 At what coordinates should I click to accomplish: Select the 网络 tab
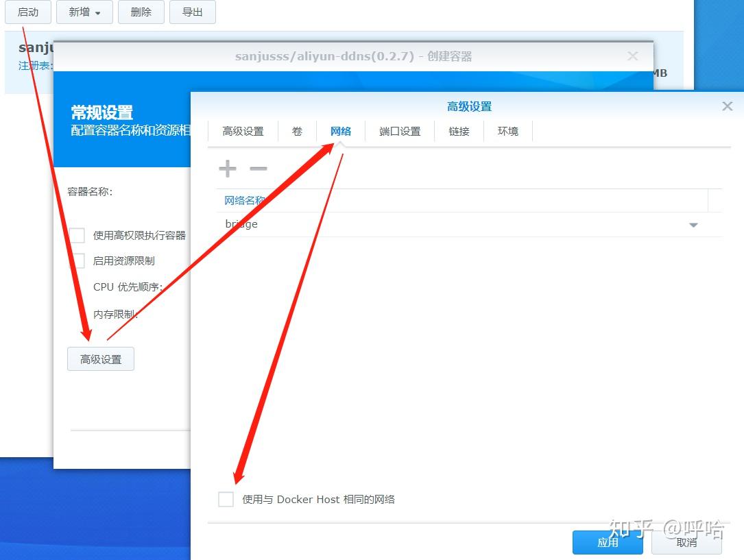[x=341, y=131]
